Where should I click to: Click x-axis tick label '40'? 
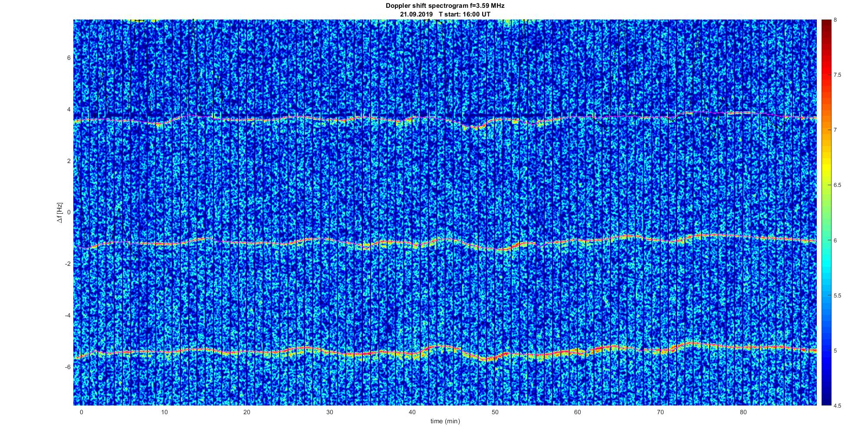click(412, 412)
